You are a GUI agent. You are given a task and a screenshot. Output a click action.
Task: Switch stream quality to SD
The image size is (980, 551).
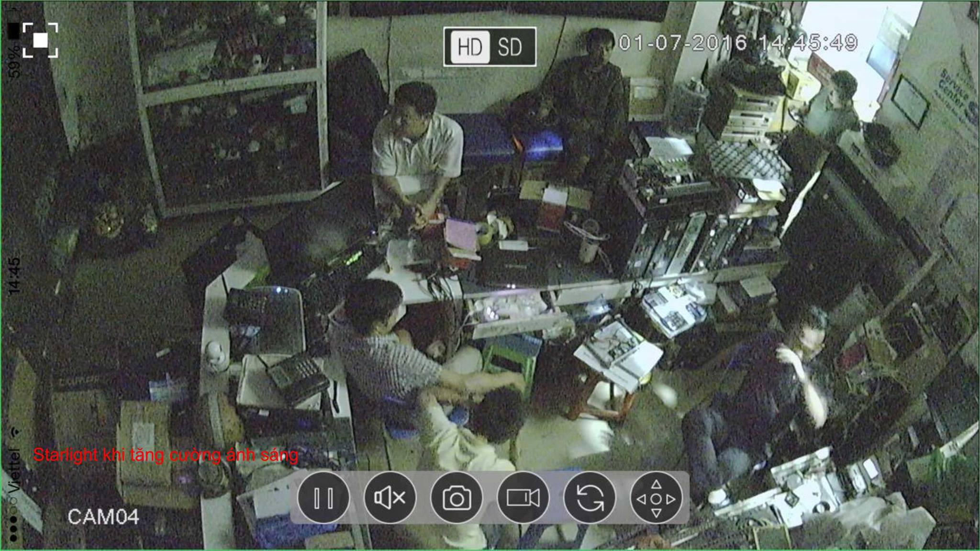(x=510, y=47)
